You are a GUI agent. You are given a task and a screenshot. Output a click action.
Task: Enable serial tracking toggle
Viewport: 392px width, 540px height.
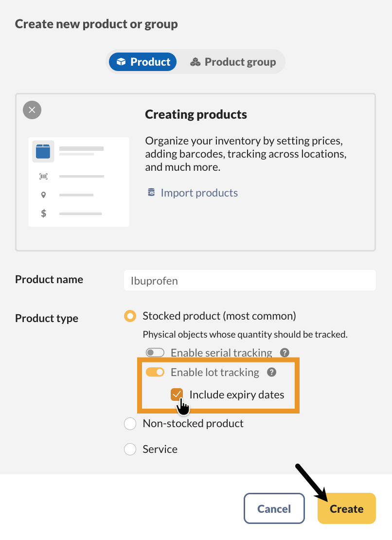click(155, 352)
